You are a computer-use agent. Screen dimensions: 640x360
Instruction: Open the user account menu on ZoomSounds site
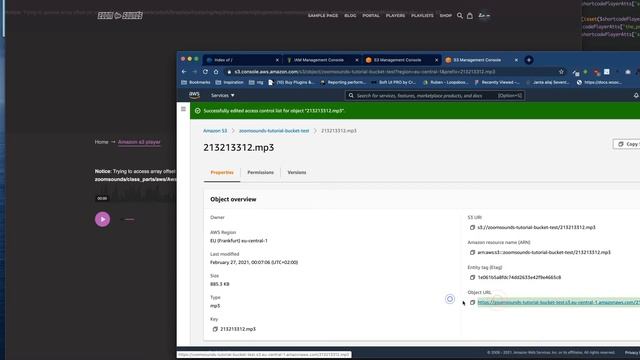click(x=484, y=16)
